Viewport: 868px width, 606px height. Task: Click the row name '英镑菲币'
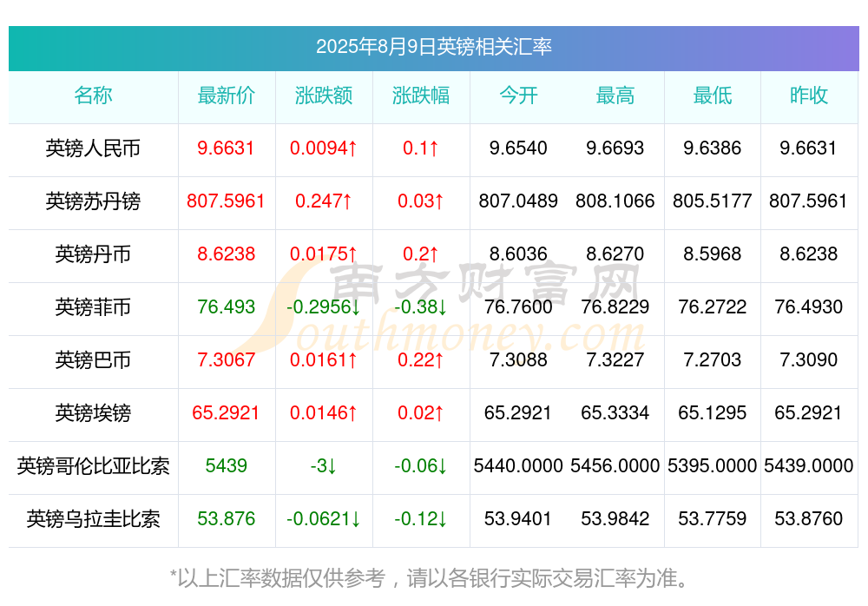[x=93, y=306]
